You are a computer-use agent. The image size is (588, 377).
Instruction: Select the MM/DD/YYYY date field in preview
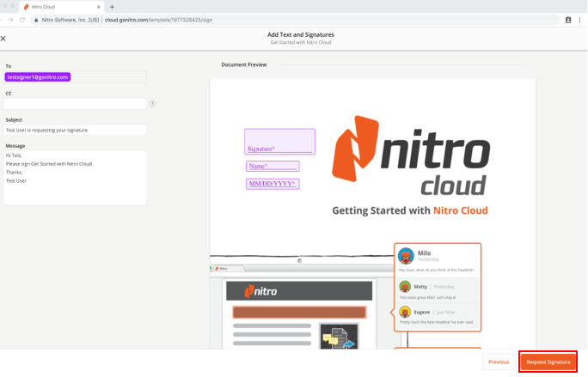click(273, 184)
